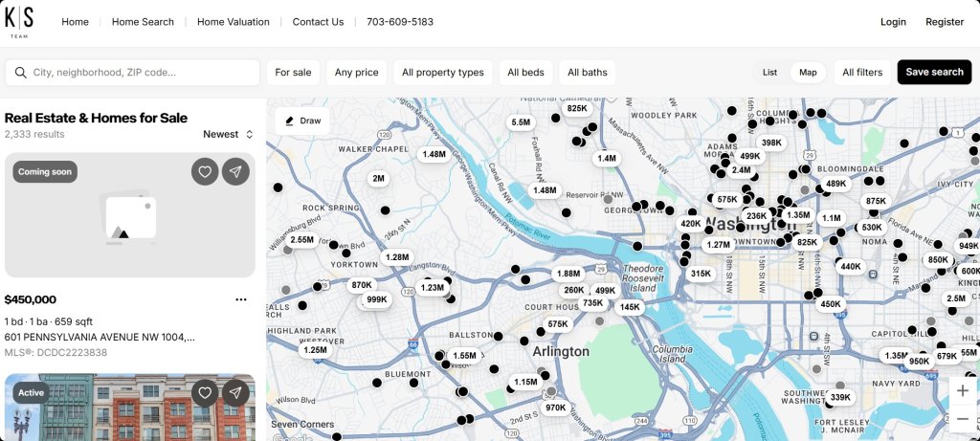Image resolution: width=980 pixels, height=441 pixels.
Task: Switch to Map view
Action: click(808, 73)
